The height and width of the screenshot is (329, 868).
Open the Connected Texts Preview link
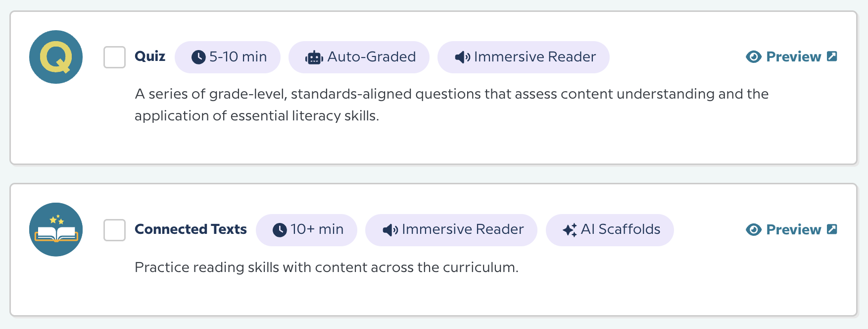(793, 230)
